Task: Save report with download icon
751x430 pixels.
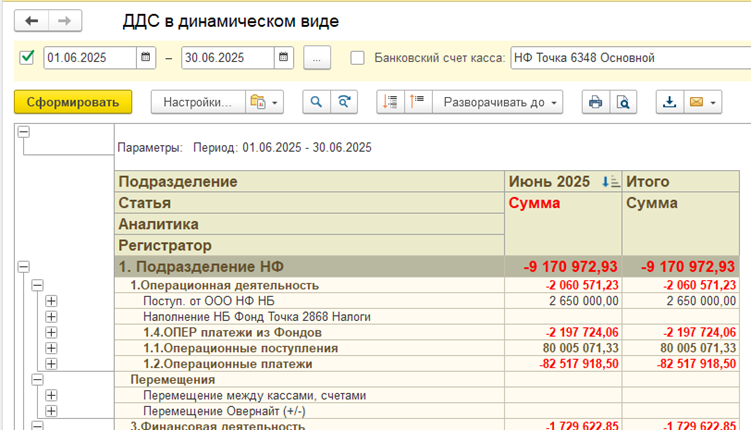Action: (668, 102)
